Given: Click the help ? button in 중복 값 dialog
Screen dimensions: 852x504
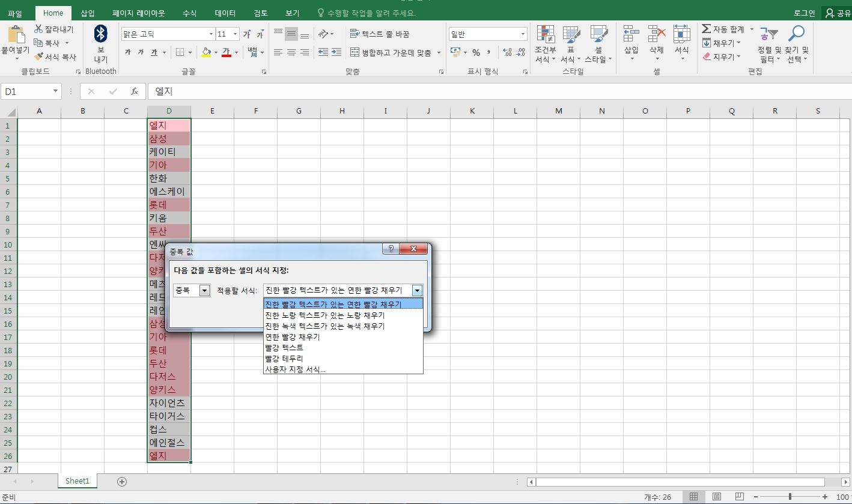Looking at the screenshot, I should pos(391,249).
